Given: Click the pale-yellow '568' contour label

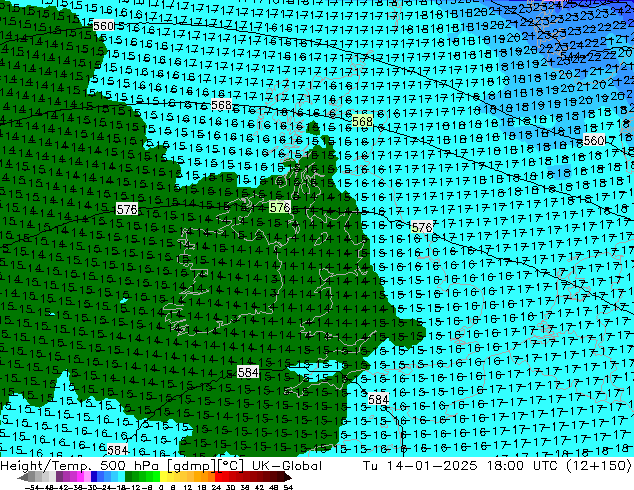Looking at the screenshot, I should click(362, 121).
